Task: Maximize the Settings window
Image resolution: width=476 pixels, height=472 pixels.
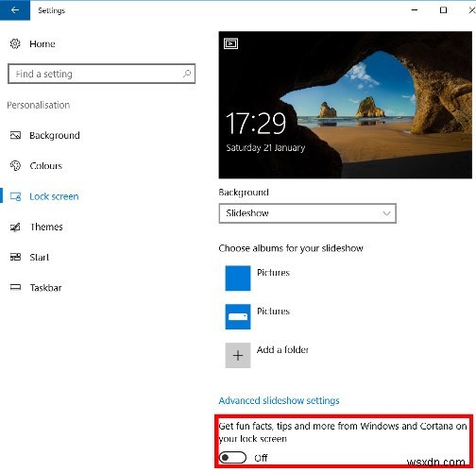Action: pyautogui.click(x=443, y=10)
